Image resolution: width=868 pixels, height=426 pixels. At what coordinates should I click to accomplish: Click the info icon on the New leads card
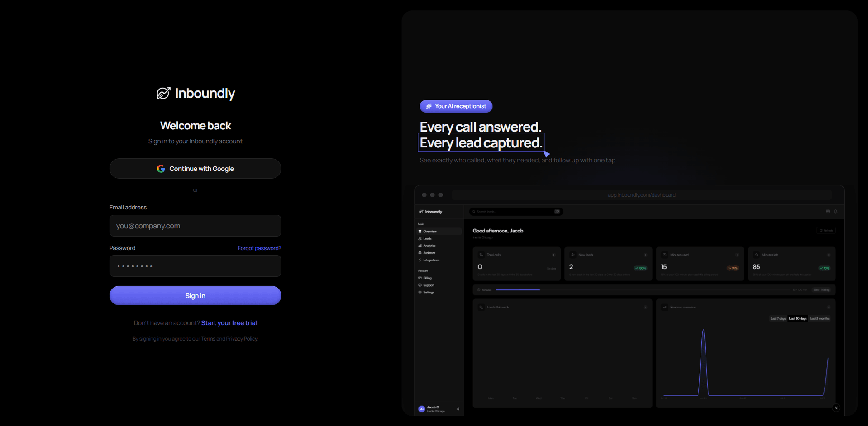pos(645,255)
